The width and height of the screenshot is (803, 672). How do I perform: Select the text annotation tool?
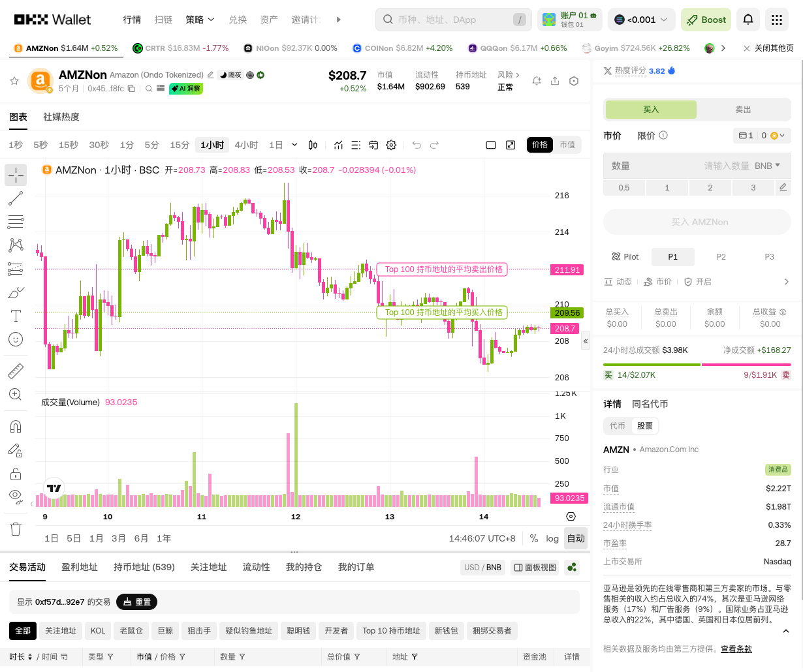click(16, 316)
